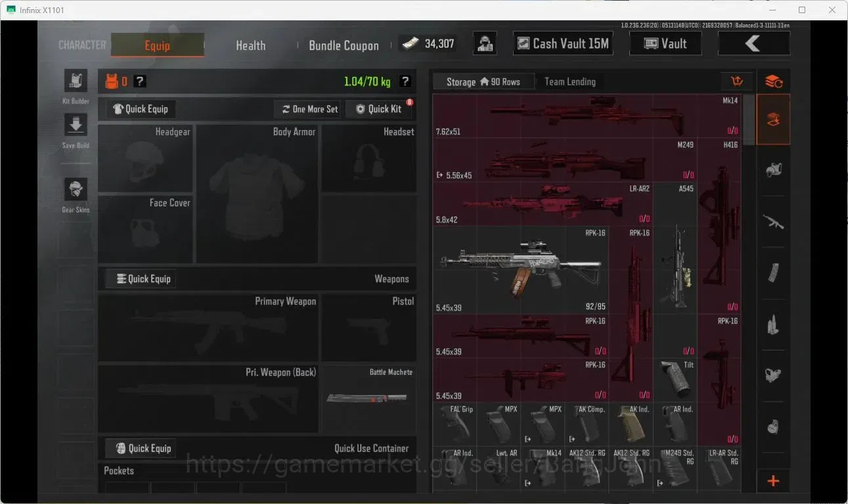Click Quick Equip for Quick Use Container
The image size is (848, 504).
141,448
